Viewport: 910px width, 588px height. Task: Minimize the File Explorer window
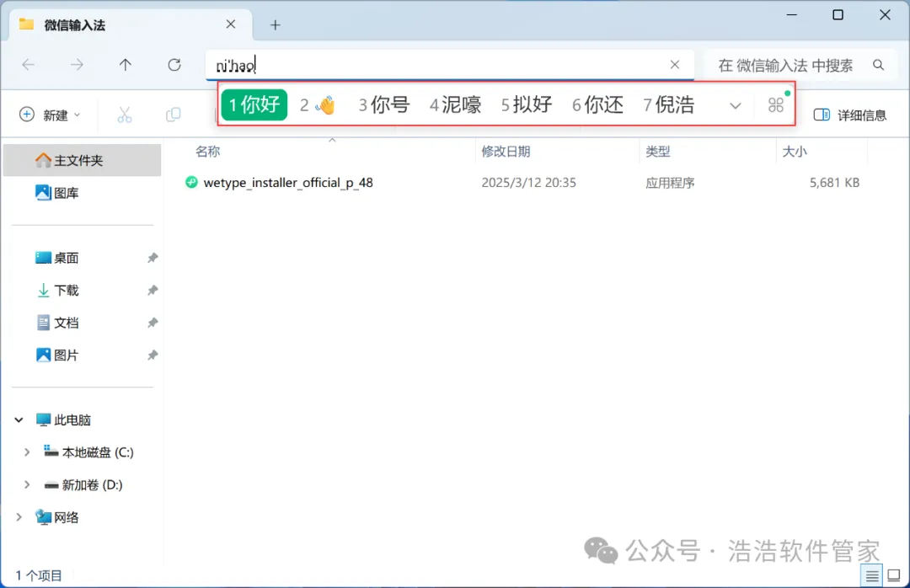[791, 15]
